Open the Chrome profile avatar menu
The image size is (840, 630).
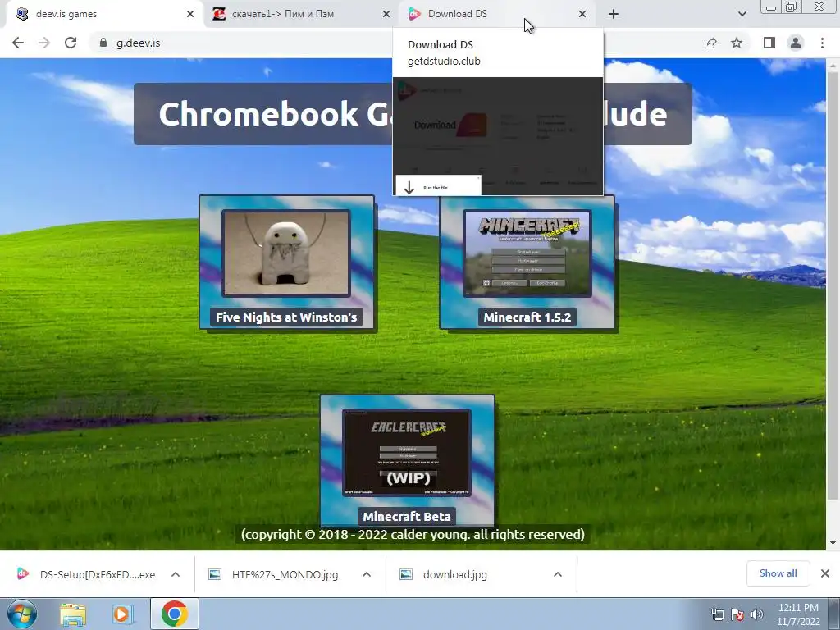pyautogui.click(x=796, y=43)
